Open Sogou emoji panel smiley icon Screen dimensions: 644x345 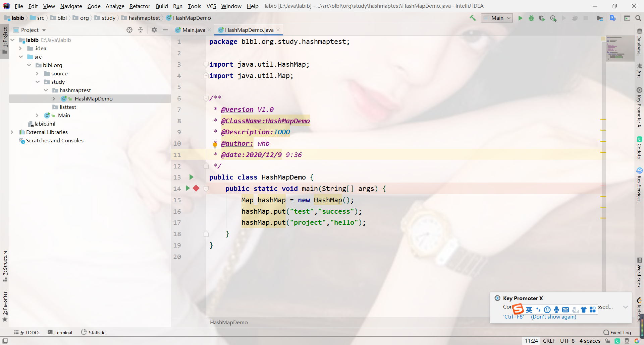click(547, 309)
